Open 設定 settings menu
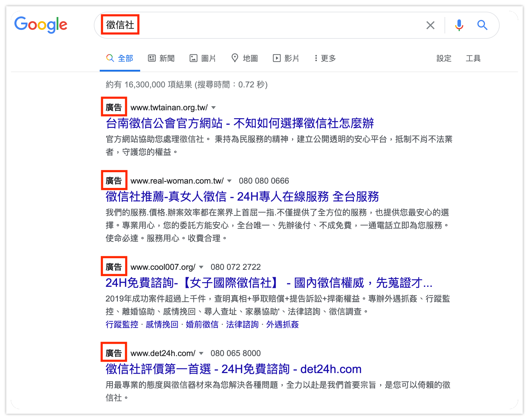The image size is (529, 420). pos(444,58)
